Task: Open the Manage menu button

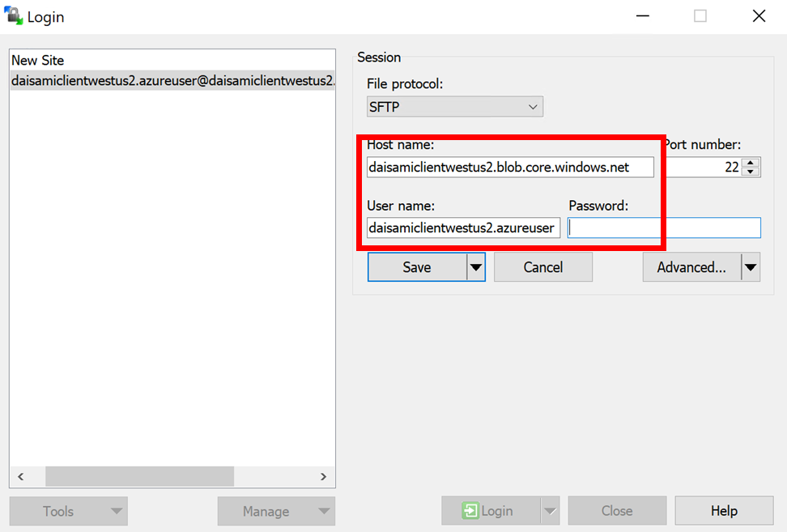Action: pos(276,511)
